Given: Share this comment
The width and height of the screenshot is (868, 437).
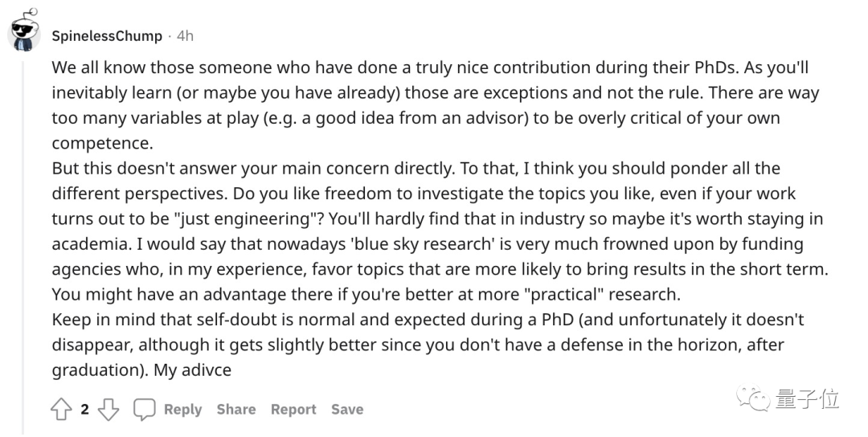Looking at the screenshot, I should coord(235,410).
